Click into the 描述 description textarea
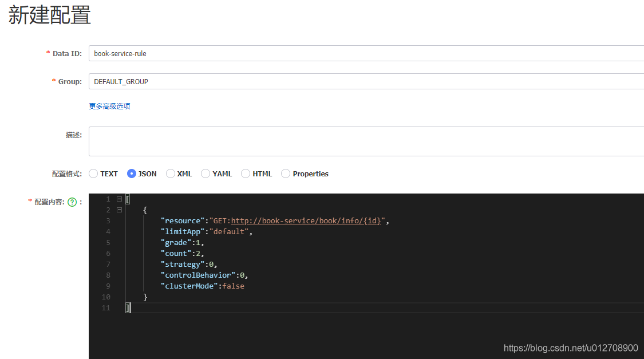The height and width of the screenshot is (359, 644). [x=366, y=141]
